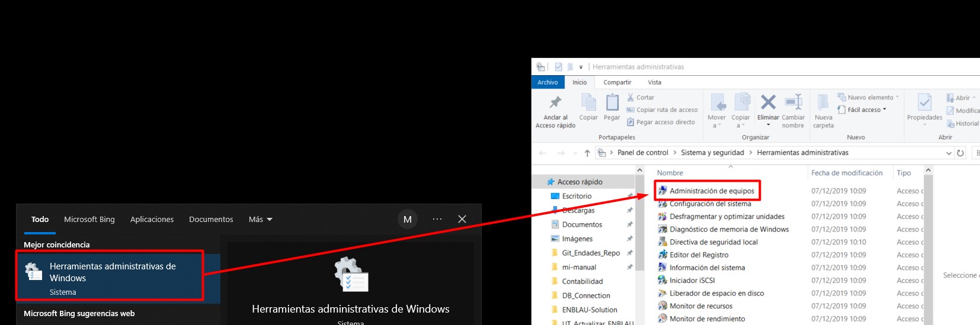Select Acceso rápido in navigation pane
The width and height of the screenshot is (980, 325).
pos(584,182)
